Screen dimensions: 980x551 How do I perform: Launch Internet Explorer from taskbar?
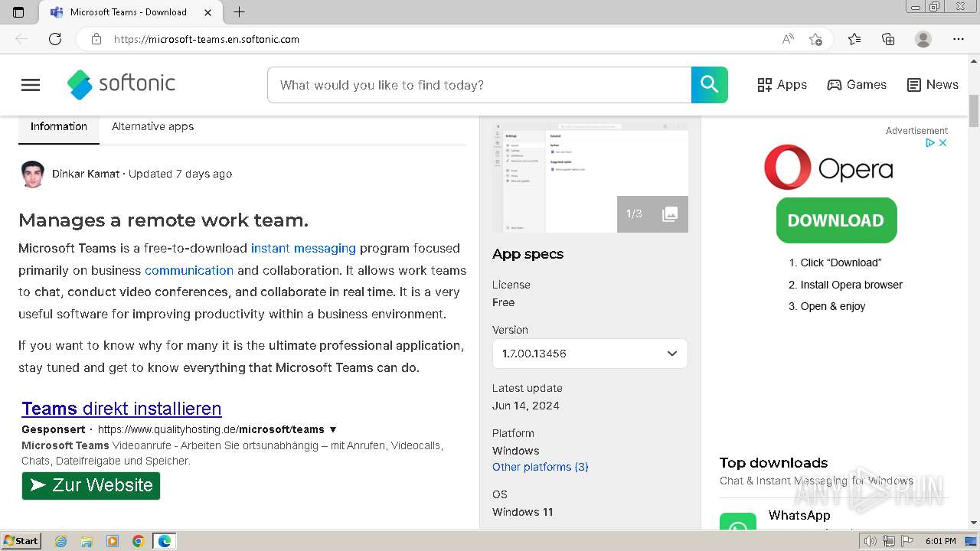[x=61, y=541]
